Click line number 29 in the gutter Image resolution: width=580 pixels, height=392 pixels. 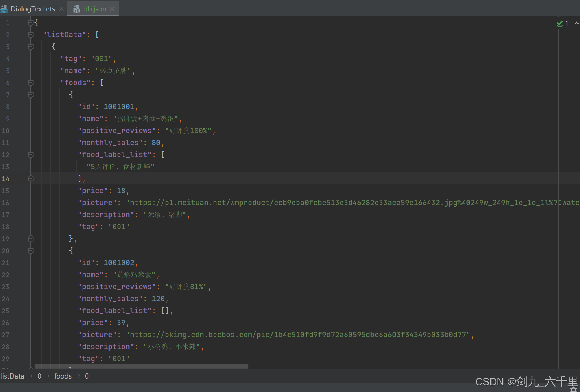point(5,359)
